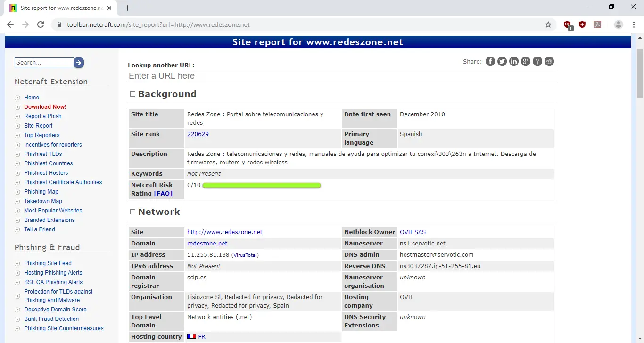
Task: View Phishiest Hosters
Action: coord(46,173)
